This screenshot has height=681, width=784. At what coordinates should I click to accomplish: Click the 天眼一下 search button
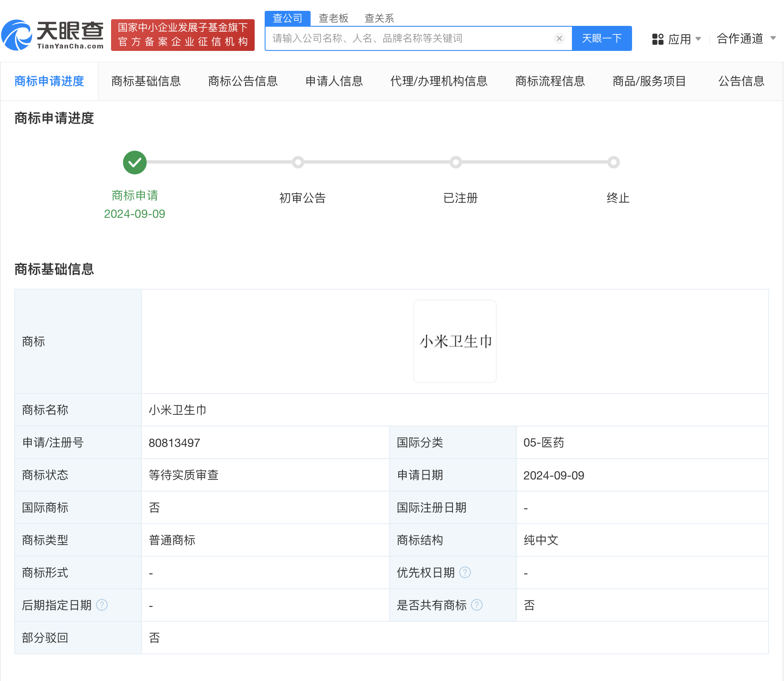602,38
